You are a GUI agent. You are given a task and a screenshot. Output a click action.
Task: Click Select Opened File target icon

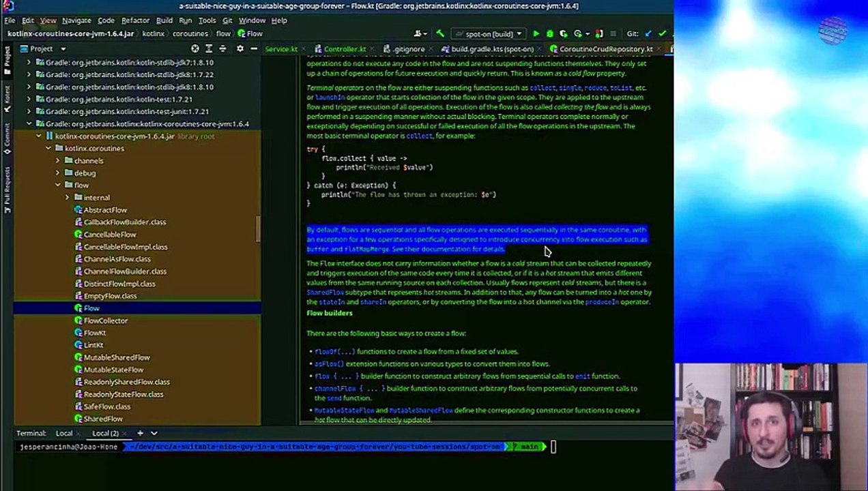pos(195,48)
